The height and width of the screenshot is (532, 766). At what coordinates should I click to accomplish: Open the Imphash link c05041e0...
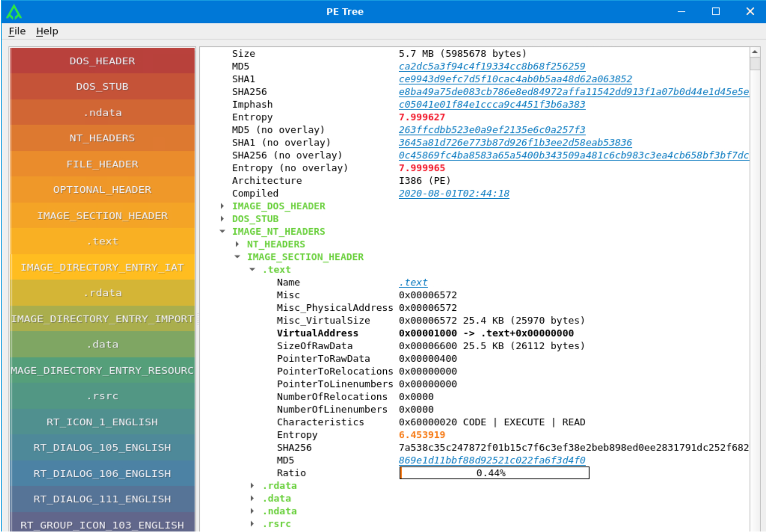tap(492, 105)
